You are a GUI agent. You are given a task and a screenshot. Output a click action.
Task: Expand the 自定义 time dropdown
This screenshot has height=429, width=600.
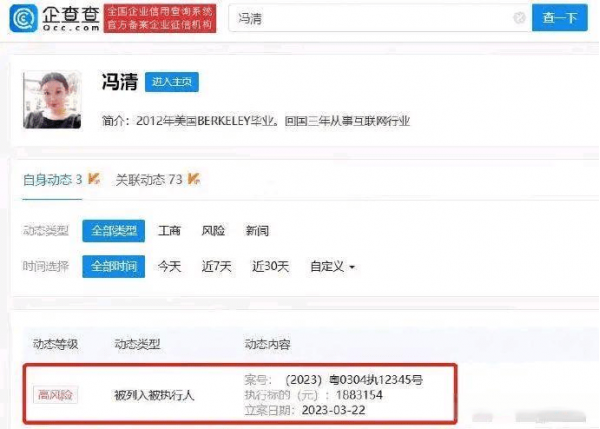coord(332,266)
